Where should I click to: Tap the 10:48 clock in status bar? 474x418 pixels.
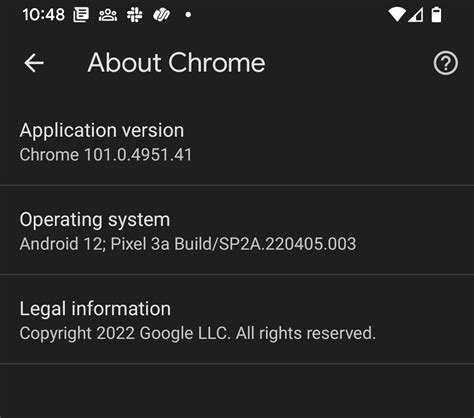[x=44, y=15]
